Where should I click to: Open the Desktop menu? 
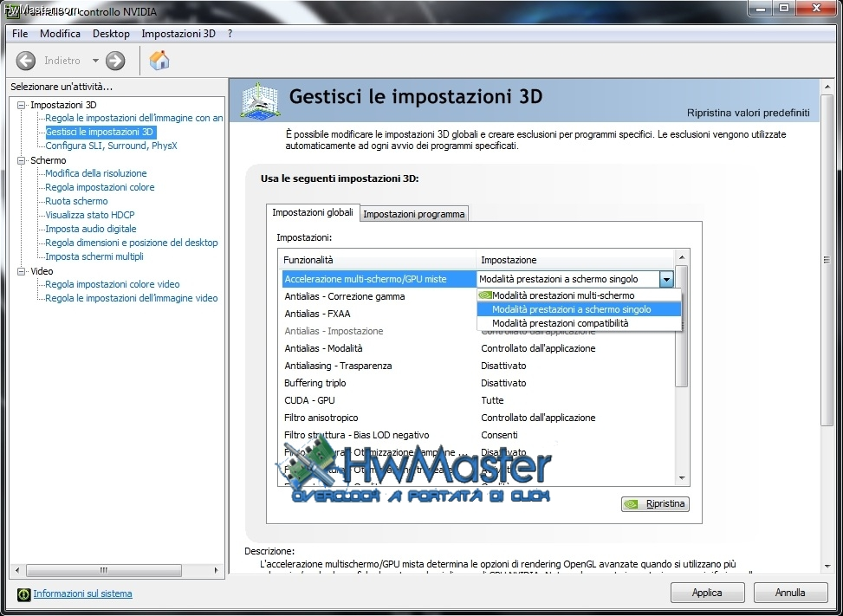(x=111, y=33)
